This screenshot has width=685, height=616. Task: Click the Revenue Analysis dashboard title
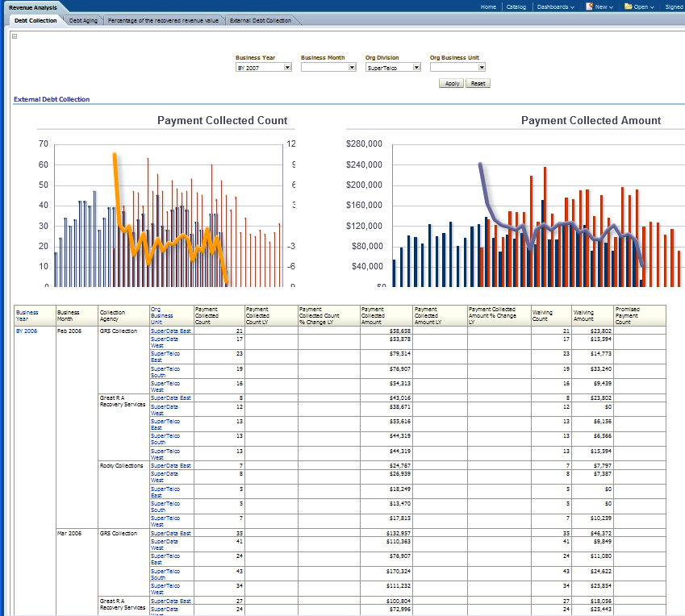coord(33,7)
